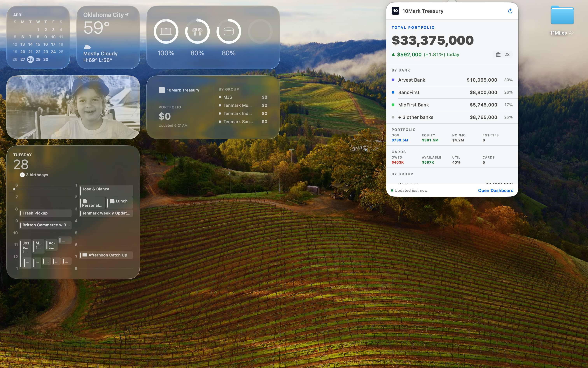The image size is (588, 368).
Task: Open Dashboard link in treasury popup
Action: coord(495,190)
